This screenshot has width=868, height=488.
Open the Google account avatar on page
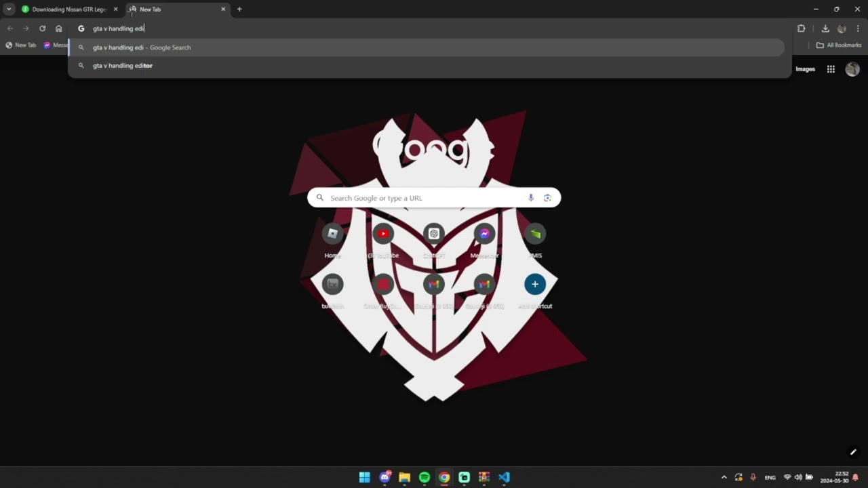click(852, 69)
